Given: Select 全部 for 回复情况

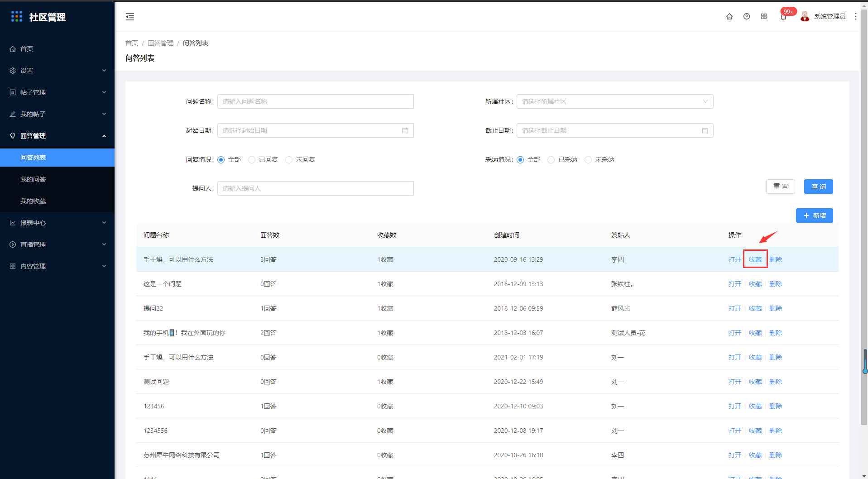Looking at the screenshot, I should point(221,160).
